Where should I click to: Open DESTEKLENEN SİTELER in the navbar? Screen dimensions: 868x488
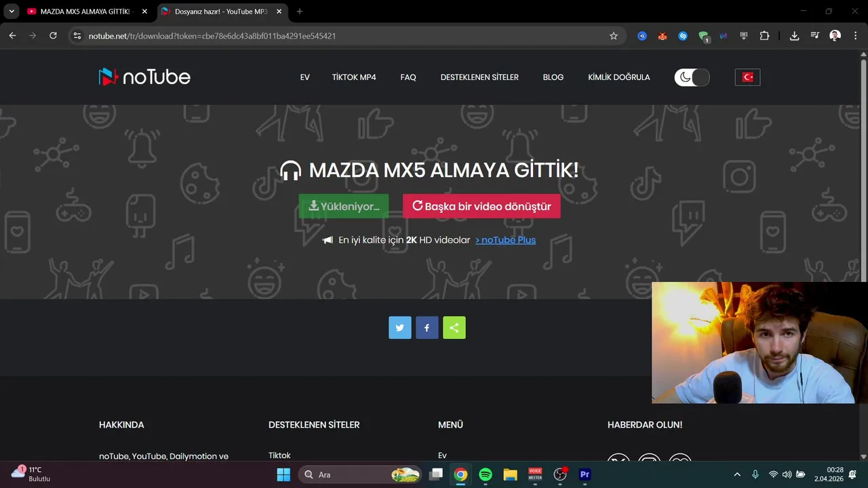tap(479, 77)
